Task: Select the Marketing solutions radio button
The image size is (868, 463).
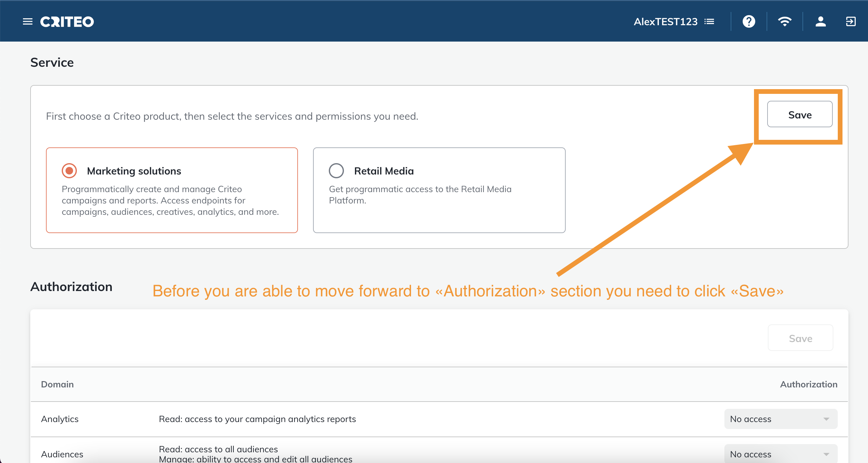Action: pyautogui.click(x=69, y=171)
